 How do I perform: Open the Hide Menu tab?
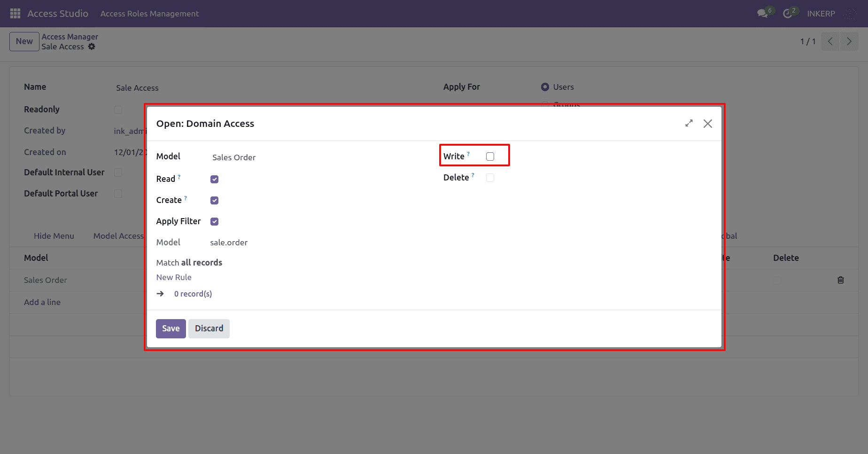(x=54, y=236)
